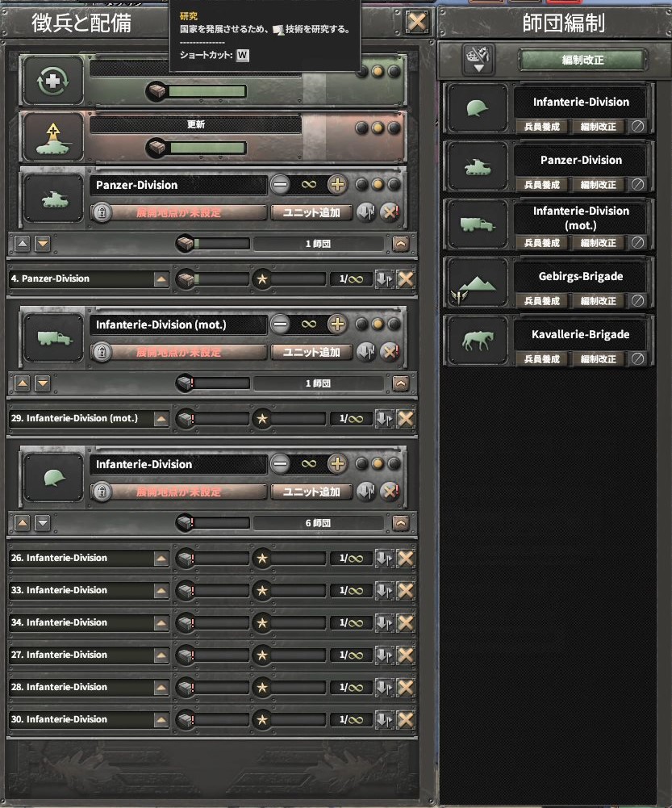Toggle the no-entry icon on Infanterie-Division (mot.) template
672x808 pixels.
(x=637, y=242)
